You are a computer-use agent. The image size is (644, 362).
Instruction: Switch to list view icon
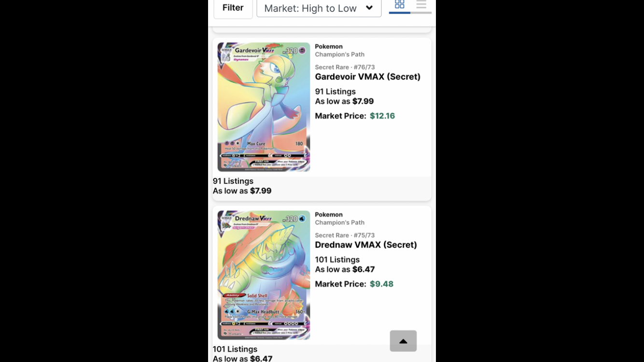pyautogui.click(x=421, y=5)
